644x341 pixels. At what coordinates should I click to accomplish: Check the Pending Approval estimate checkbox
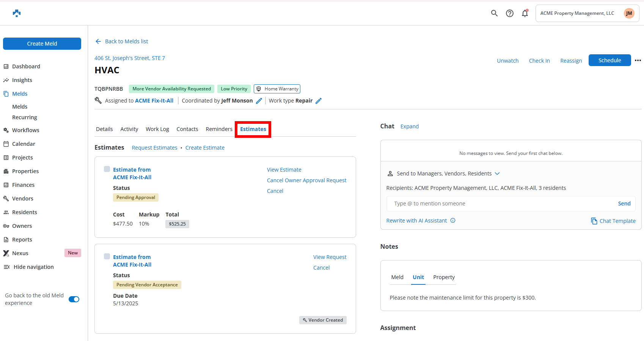(x=107, y=169)
